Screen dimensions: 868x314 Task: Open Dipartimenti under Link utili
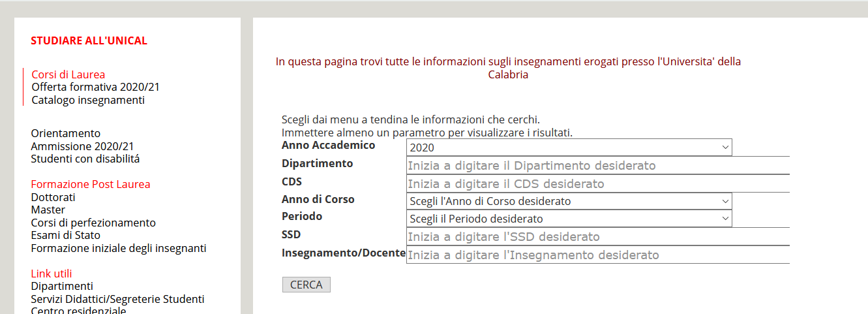click(x=62, y=286)
